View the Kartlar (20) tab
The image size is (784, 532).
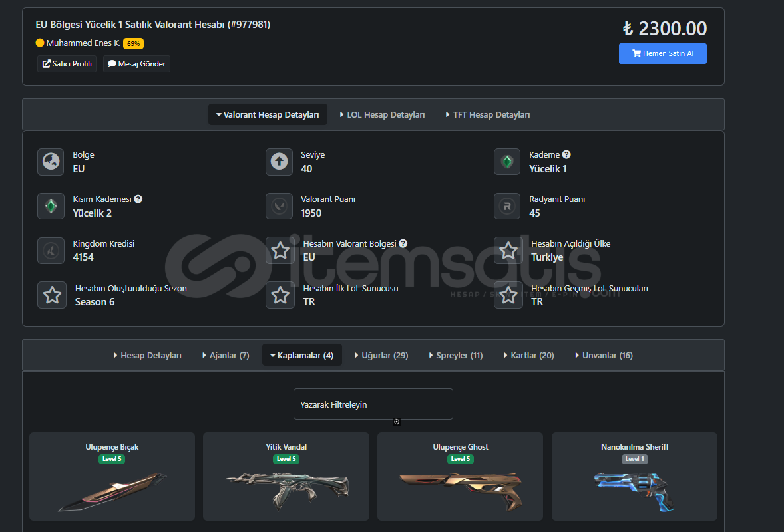click(x=528, y=355)
